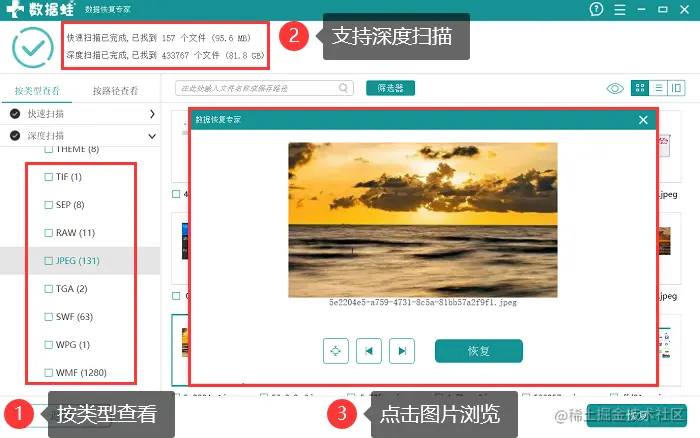Click the 快速扫描已完成 status line
The height and width of the screenshot is (438, 700).
click(159, 38)
